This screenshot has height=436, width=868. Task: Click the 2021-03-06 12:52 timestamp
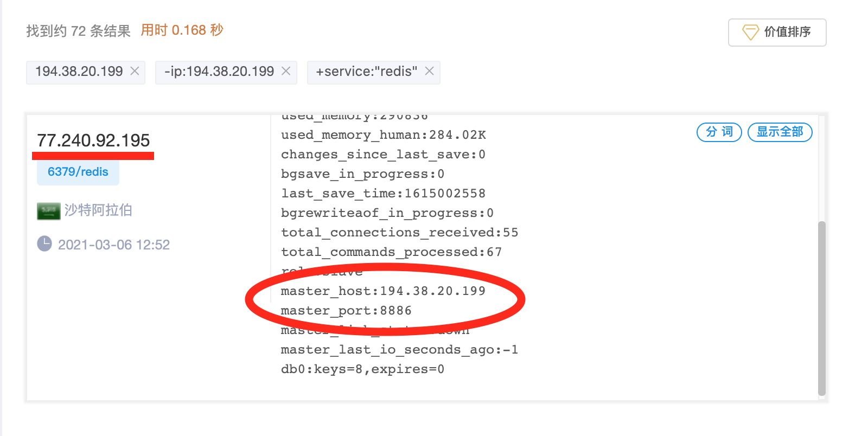coord(114,245)
